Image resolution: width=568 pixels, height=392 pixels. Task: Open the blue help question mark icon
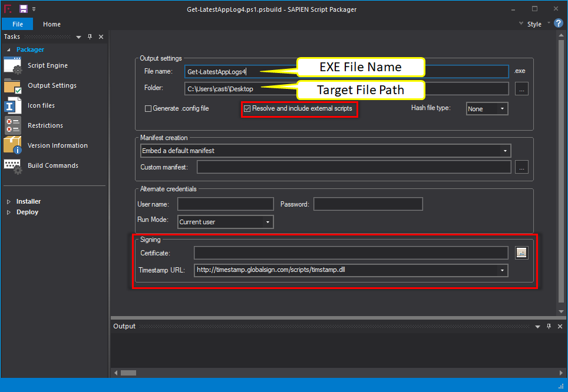[559, 24]
